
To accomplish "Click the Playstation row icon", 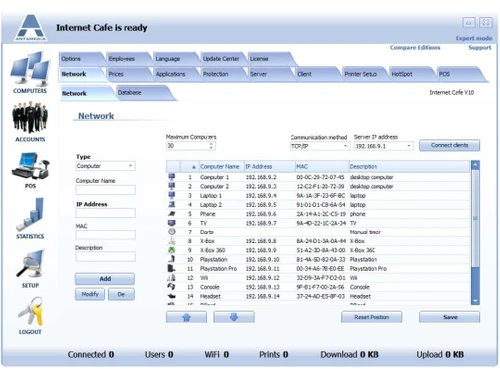I will coord(172,259).
